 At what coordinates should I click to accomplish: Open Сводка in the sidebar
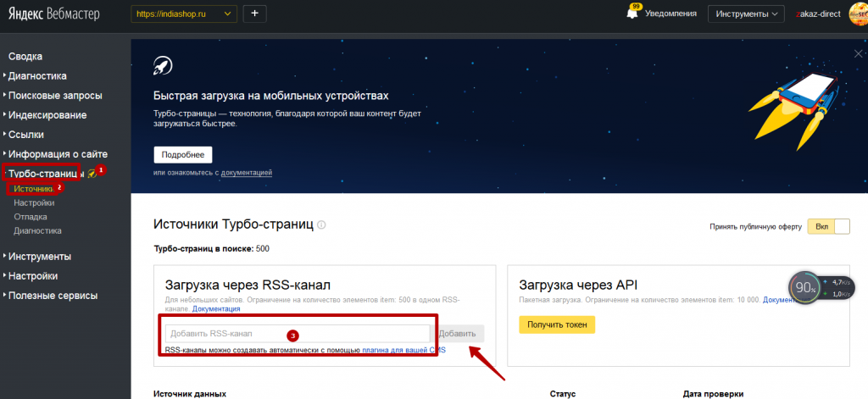pos(25,56)
